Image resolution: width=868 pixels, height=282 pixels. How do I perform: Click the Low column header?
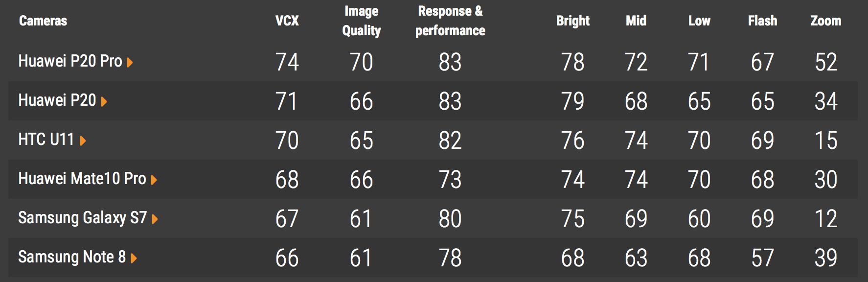[x=699, y=21]
